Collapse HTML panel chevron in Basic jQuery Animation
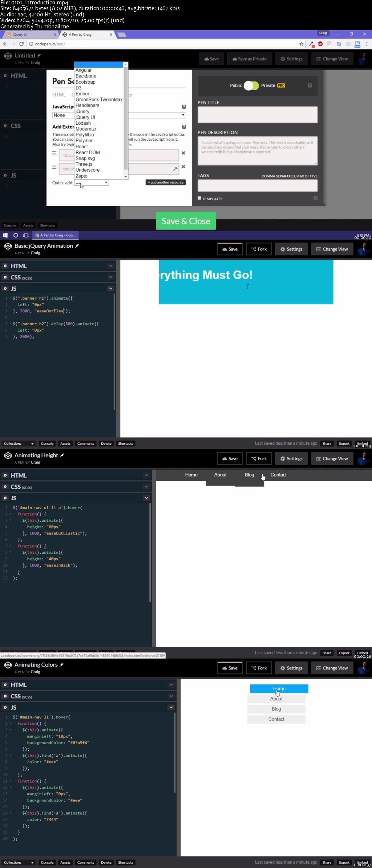The width and height of the screenshot is (372, 868). tap(110, 266)
